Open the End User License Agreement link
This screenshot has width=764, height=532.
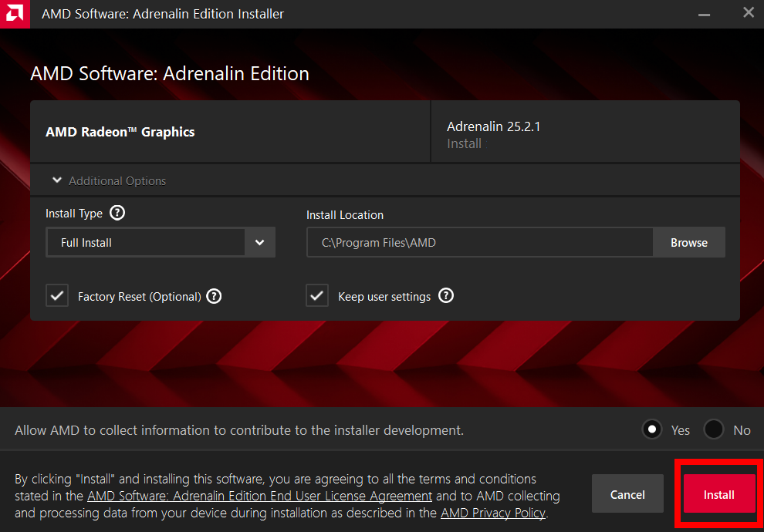click(x=259, y=496)
